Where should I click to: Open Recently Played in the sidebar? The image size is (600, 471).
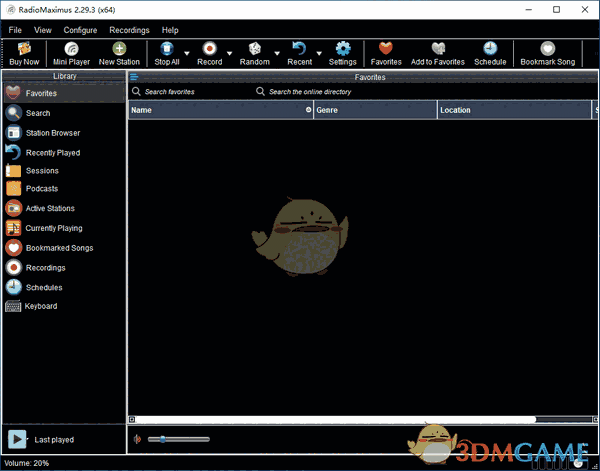64,153
